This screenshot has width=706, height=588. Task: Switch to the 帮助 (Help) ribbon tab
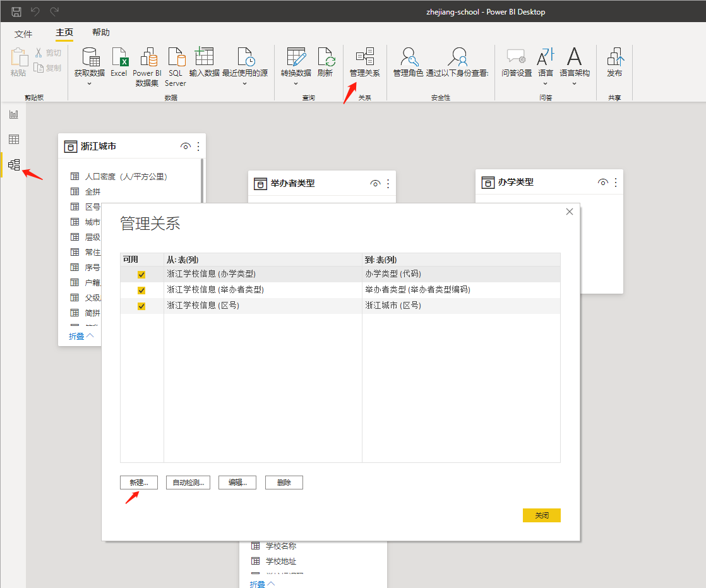click(100, 33)
